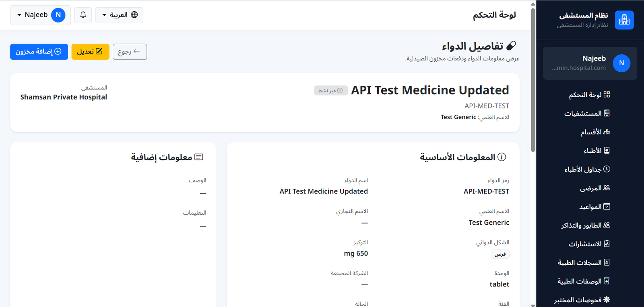Click the blue إضافة مخزون button
Screen dimensions: 644x307
[x=39, y=52]
